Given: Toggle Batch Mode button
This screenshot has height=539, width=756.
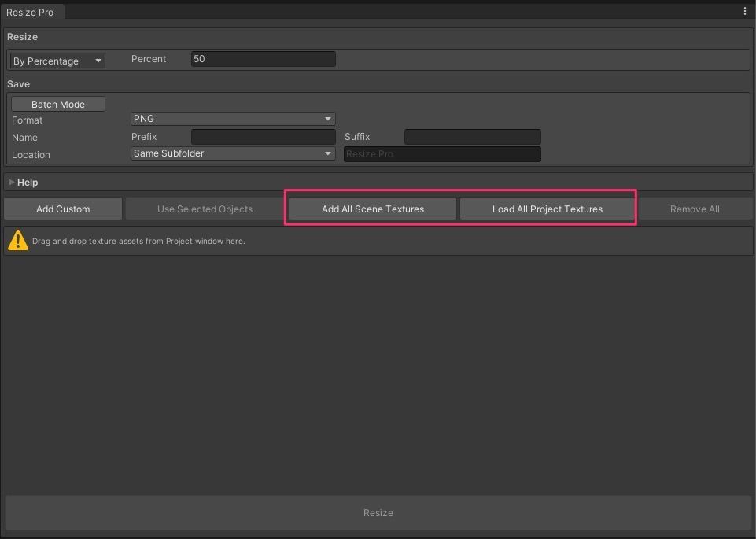Looking at the screenshot, I should (x=58, y=104).
